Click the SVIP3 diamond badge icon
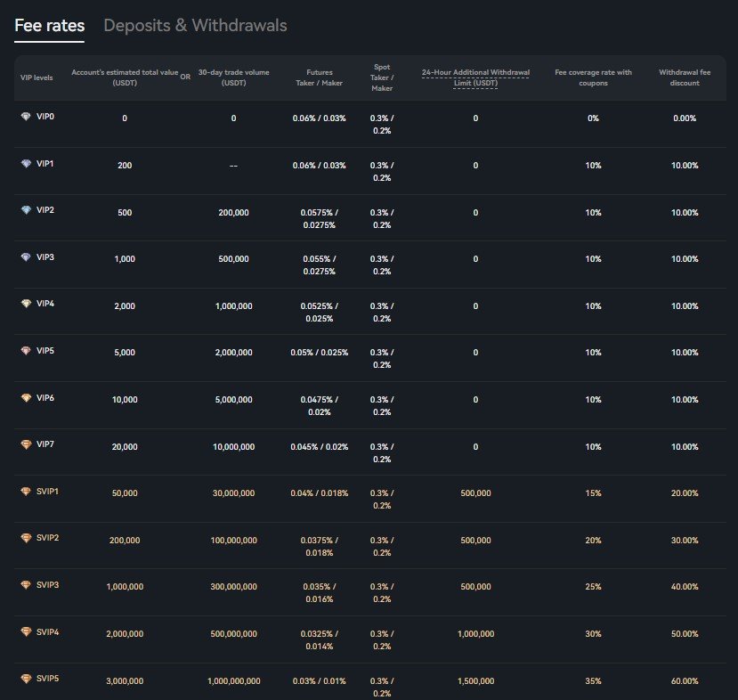The height and width of the screenshot is (700, 738). tap(25, 585)
